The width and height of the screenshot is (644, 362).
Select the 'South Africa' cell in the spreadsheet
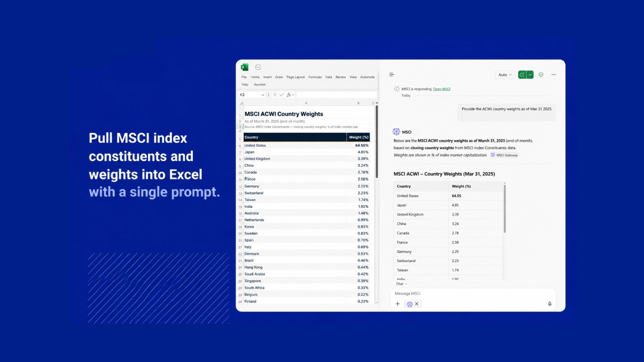point(295,288)
